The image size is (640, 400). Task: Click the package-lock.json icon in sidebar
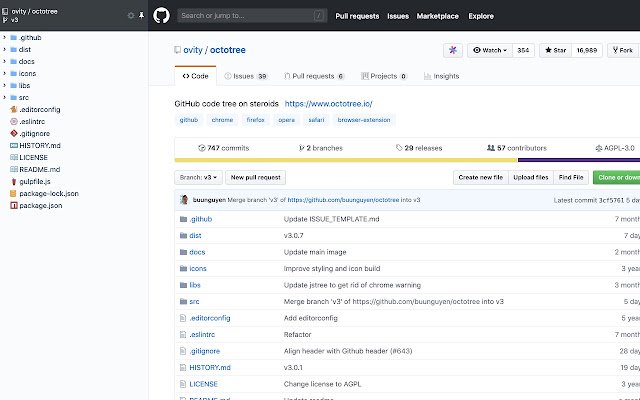[x=13, y=193]
